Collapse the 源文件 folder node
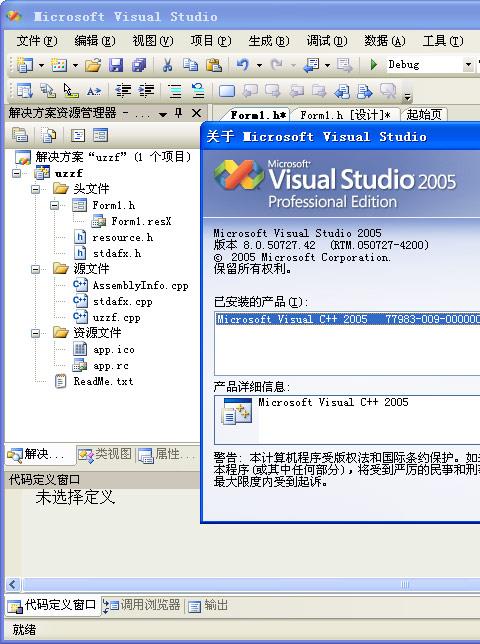Image resolution: width=480 pixels, height=644 pixels. tap(36, 269)
